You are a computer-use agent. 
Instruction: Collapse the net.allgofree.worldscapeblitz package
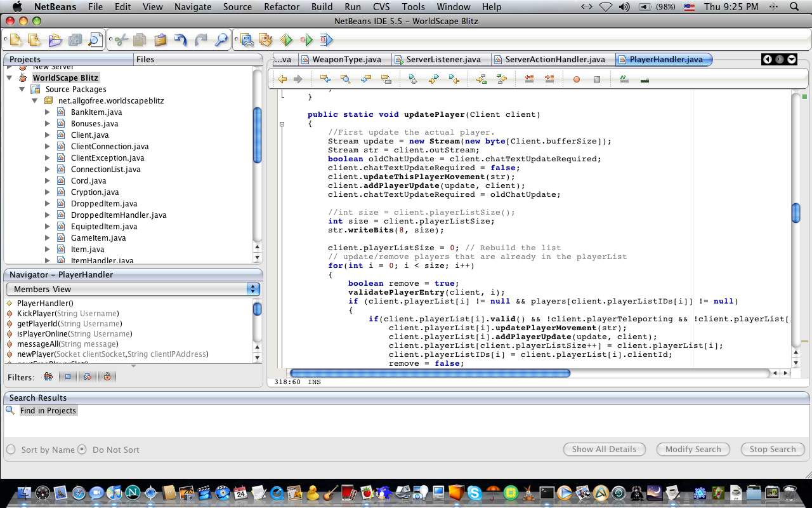34,101
